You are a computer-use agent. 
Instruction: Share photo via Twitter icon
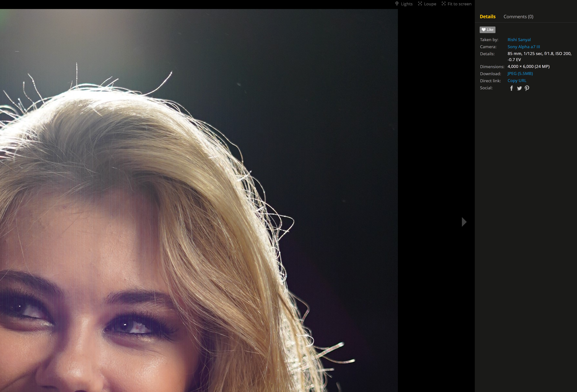(x=519, y=88)
